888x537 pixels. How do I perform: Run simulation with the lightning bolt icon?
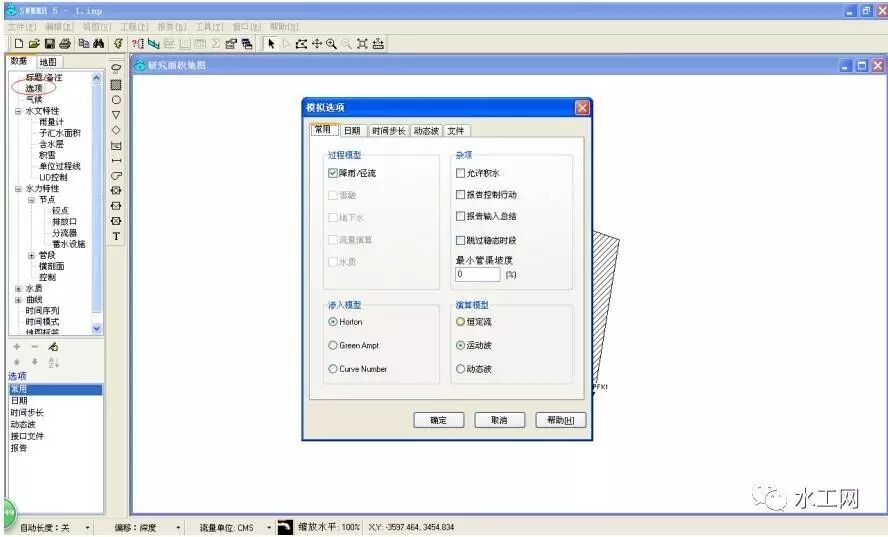pos(118,44)
